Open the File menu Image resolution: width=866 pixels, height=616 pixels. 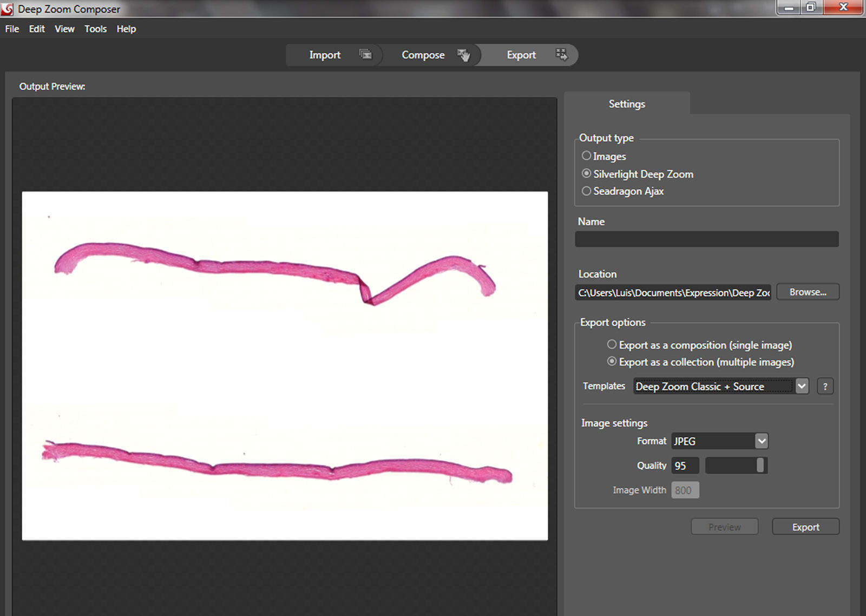pos(12,29)
